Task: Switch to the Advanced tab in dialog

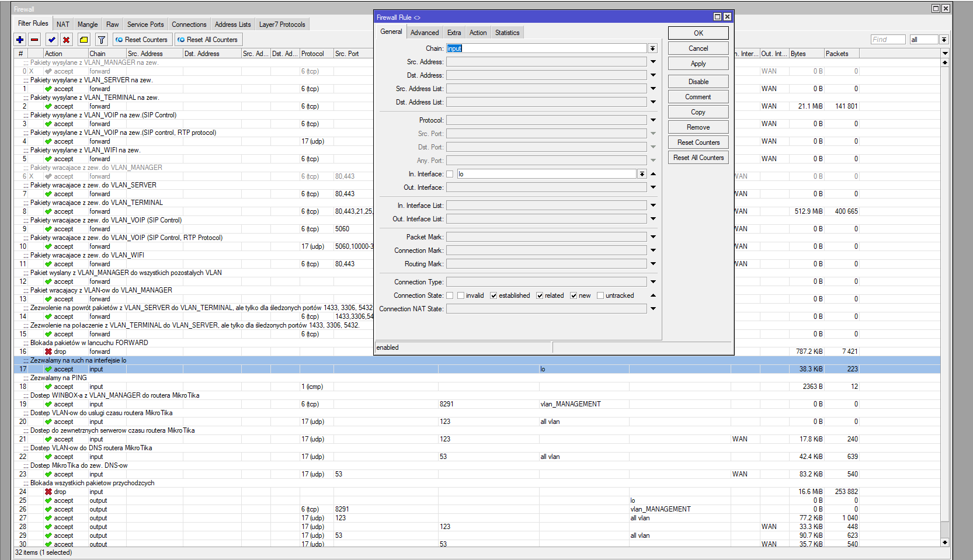Action: 425,33
